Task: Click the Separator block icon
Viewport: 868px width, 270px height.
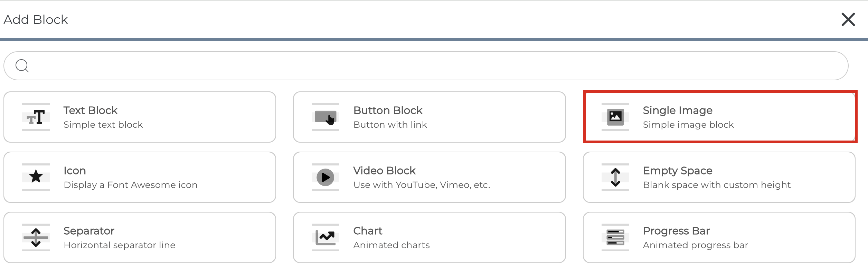Action: tap(36, 237)
